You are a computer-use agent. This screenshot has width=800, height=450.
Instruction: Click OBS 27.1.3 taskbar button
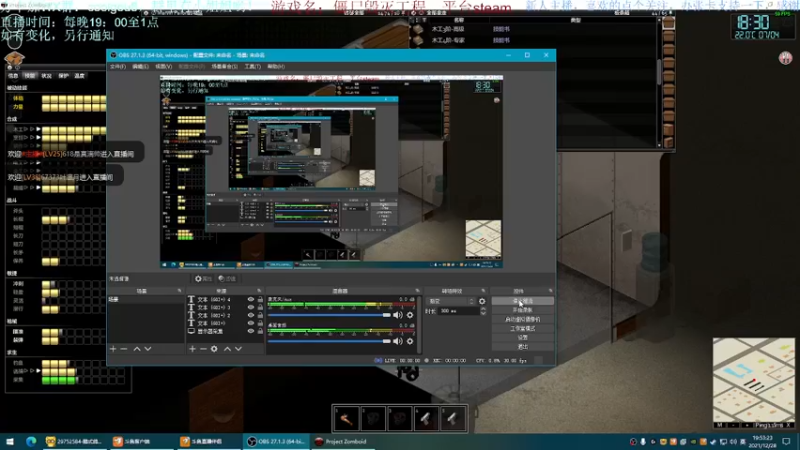(278, 442)
